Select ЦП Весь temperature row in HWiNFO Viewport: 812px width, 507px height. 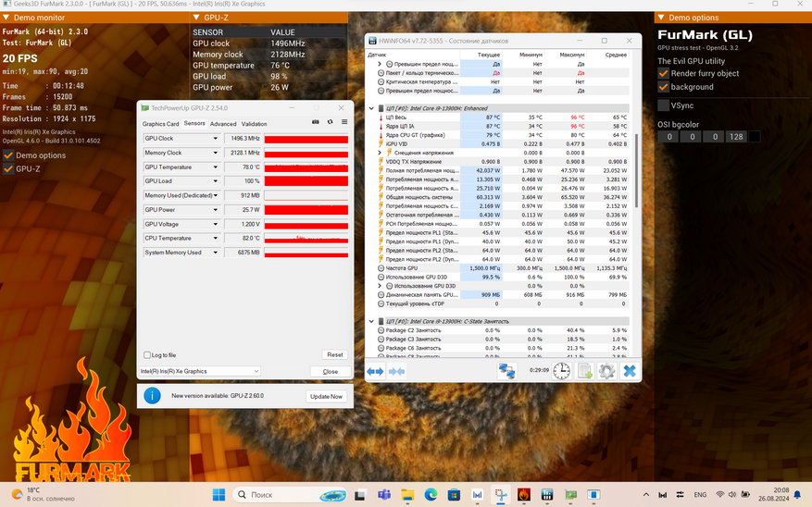[502, 117]
